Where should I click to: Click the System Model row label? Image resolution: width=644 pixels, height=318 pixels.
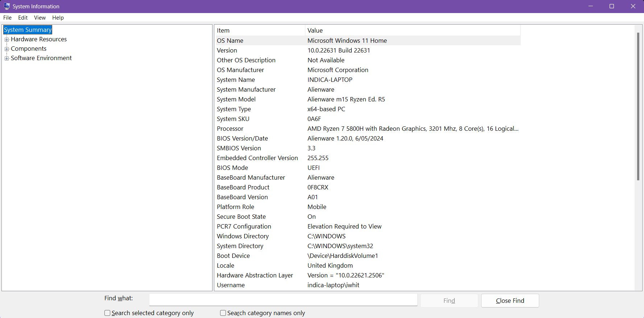pyautogui.click(x=236, y=99)
